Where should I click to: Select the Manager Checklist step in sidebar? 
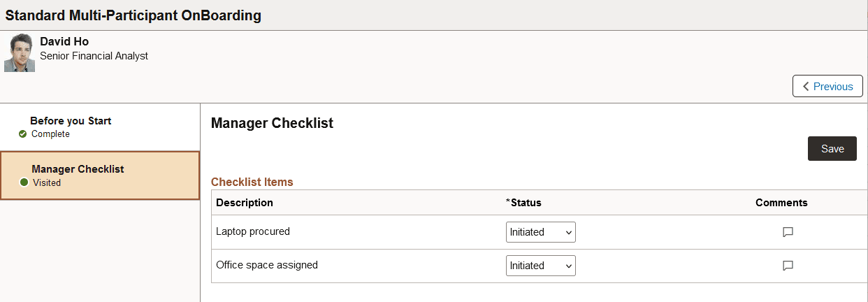pyautogui.click(x=78, y=169)
